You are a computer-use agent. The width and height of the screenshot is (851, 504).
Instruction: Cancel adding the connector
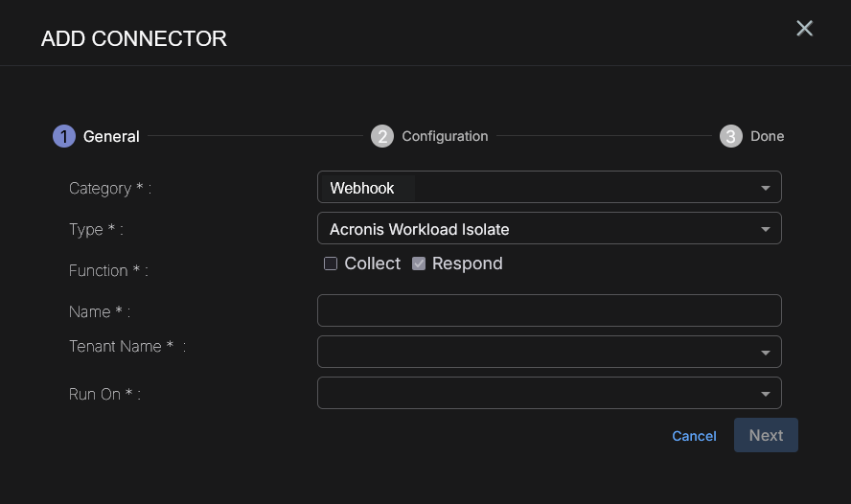click(x=694, y=436)
